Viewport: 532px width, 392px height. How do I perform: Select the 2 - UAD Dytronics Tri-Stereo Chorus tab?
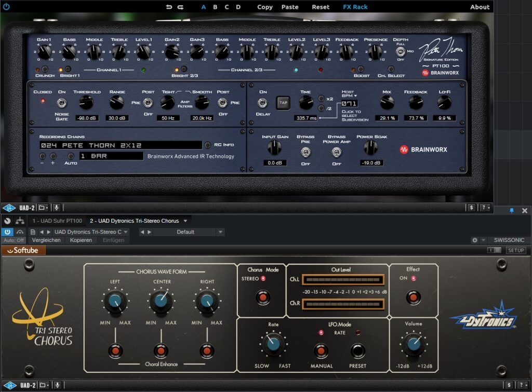(x=135, y=221)
